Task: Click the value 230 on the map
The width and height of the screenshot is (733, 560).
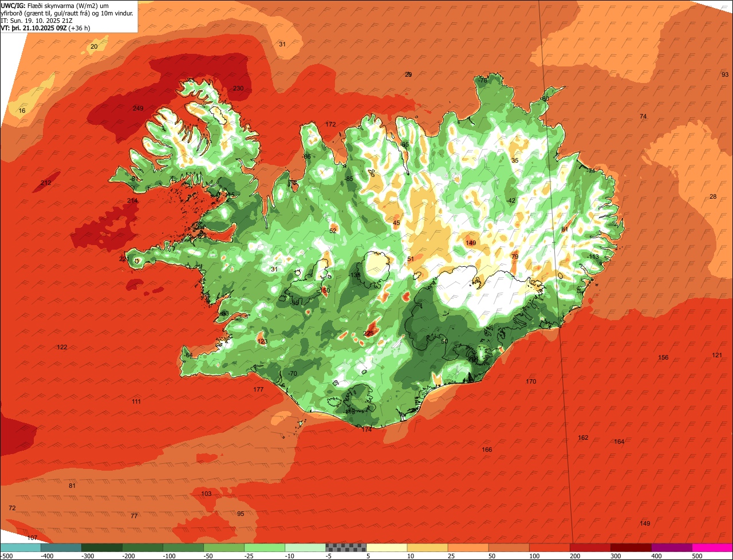Action: pos(238,88)
